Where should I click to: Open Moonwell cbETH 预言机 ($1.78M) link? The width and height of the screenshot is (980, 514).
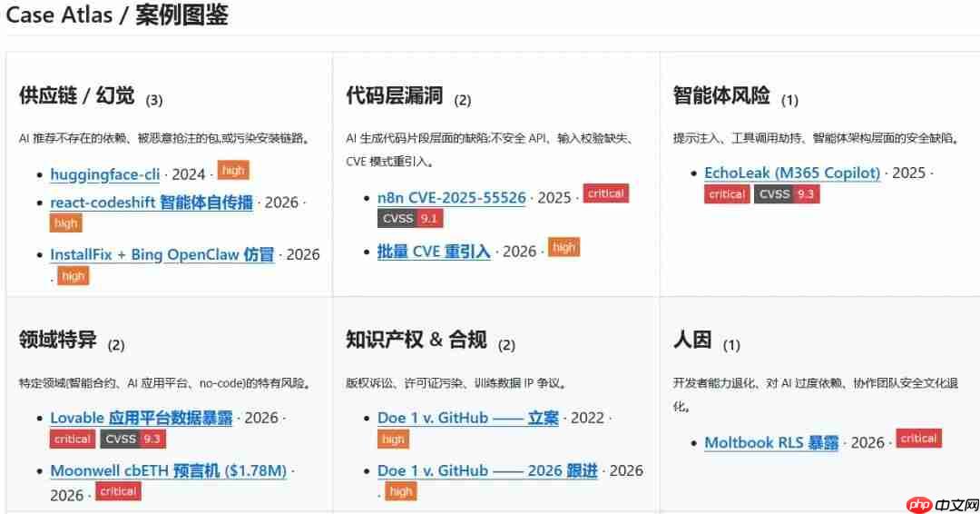pos(168,470)
